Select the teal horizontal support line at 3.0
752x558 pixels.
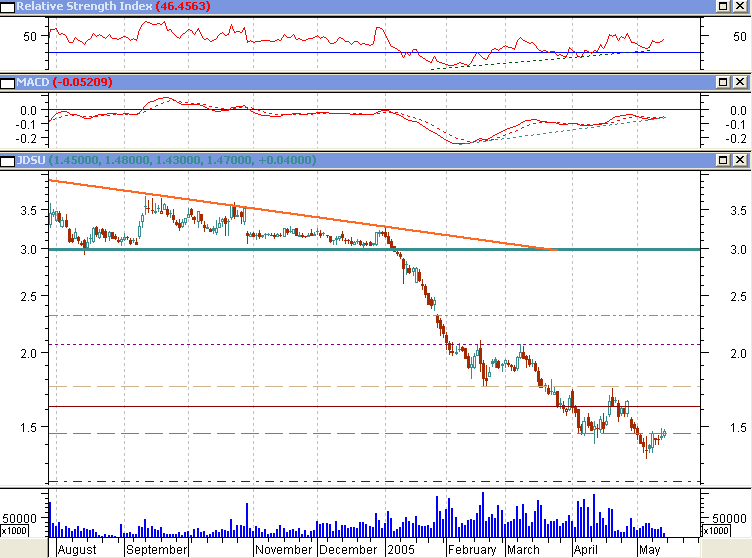coord(374,249)
